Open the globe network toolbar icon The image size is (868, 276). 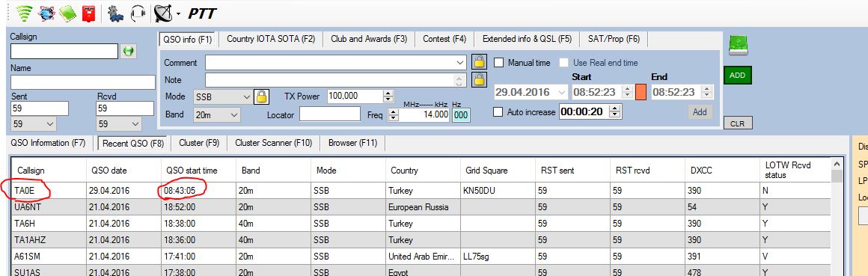[x=46, y=13]
